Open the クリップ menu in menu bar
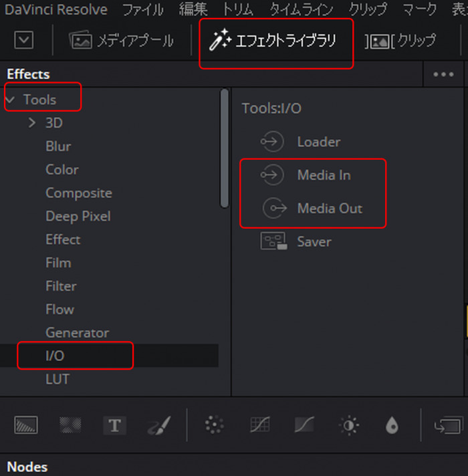This screenshot has height=476, width=468. (368, 9)
